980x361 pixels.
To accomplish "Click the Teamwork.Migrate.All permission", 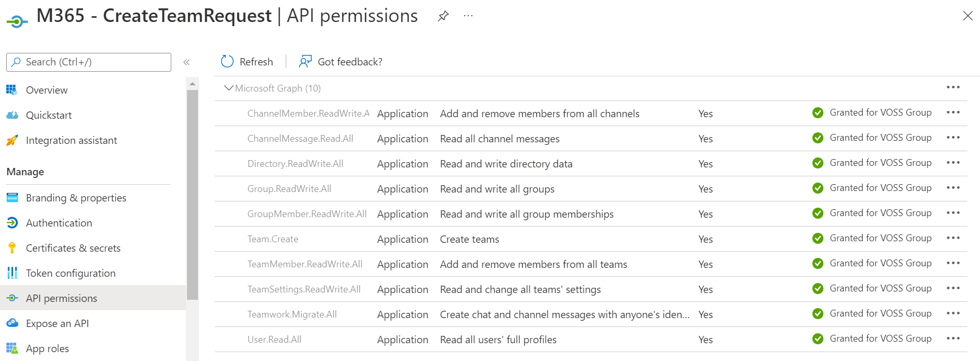I will click(292, 314).
